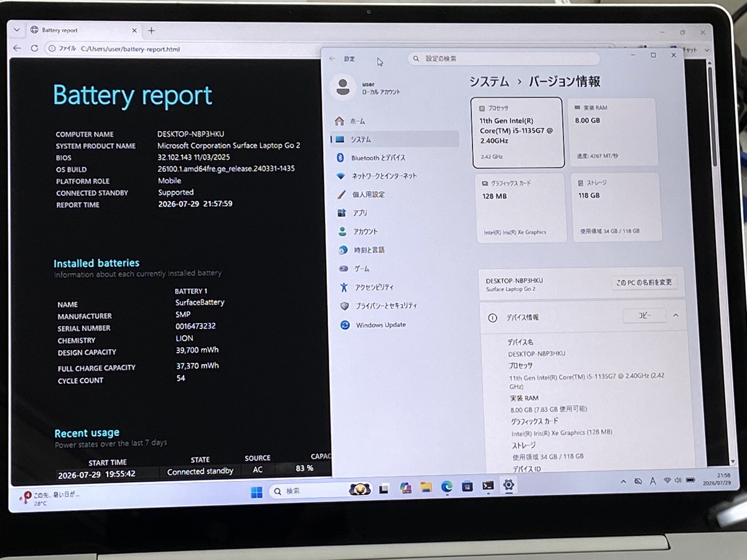This screenshot has height=560, width=747.
Task: Click the Connected standby state cell
Action: pyautogui.click(x=200, y=472)
